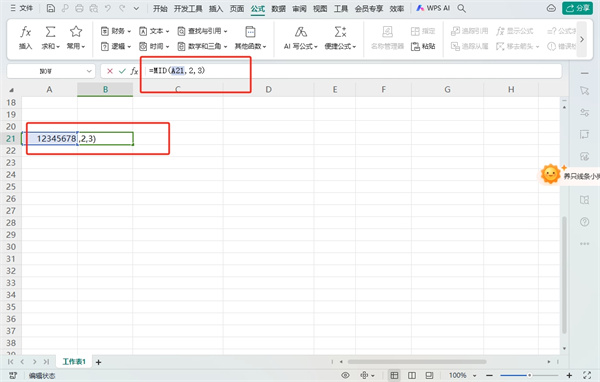Open the 求和 sum dropdown
Viewport: 600px width, 382px height.
point(51,38)
